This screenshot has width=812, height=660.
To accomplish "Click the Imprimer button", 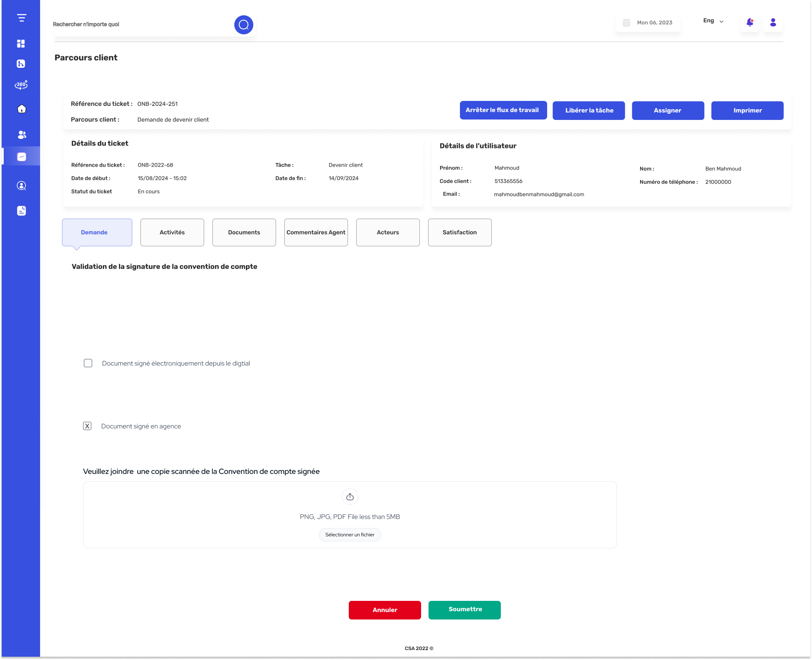I will click(748, 110).
